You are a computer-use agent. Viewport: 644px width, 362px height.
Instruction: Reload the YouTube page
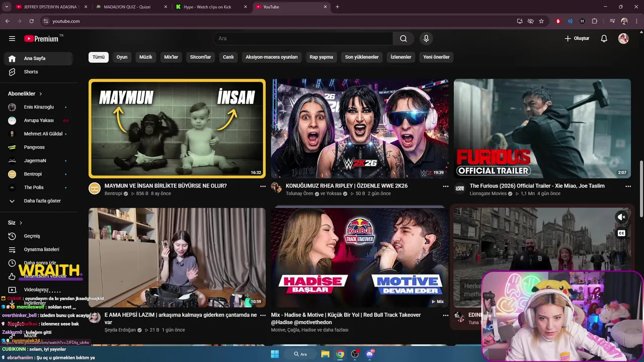31,21
